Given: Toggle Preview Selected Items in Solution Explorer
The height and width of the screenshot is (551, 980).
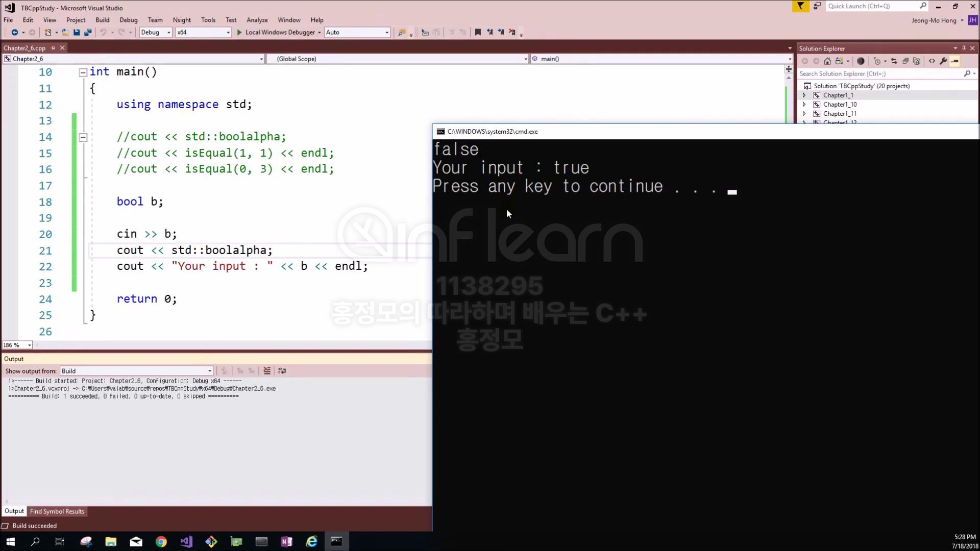Looking at the screenshot, I should [x=954, y=61].
